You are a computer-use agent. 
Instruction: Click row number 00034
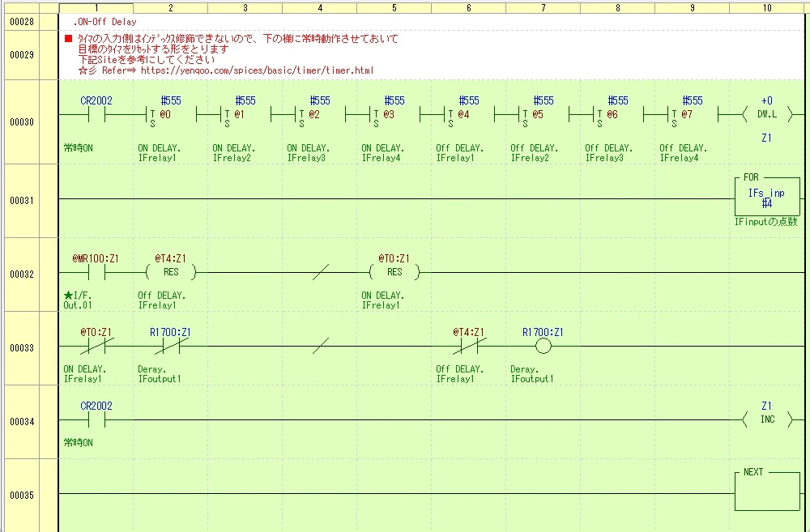point(22,422)
